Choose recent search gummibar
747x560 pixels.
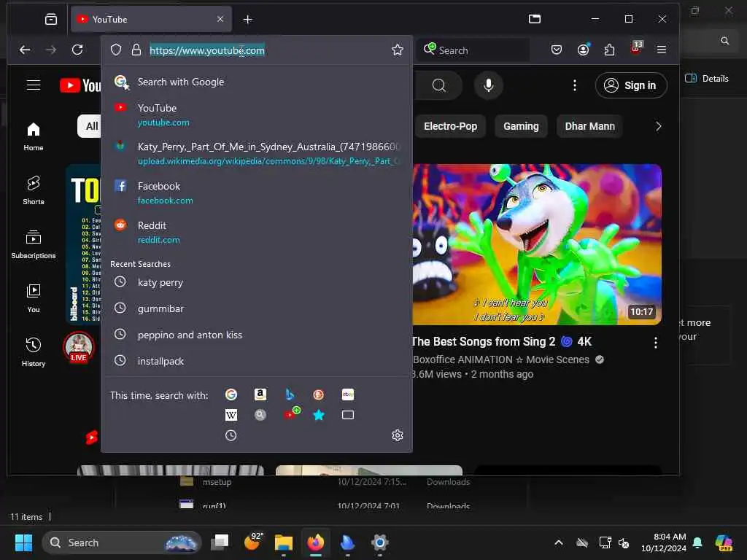[258, 308]
